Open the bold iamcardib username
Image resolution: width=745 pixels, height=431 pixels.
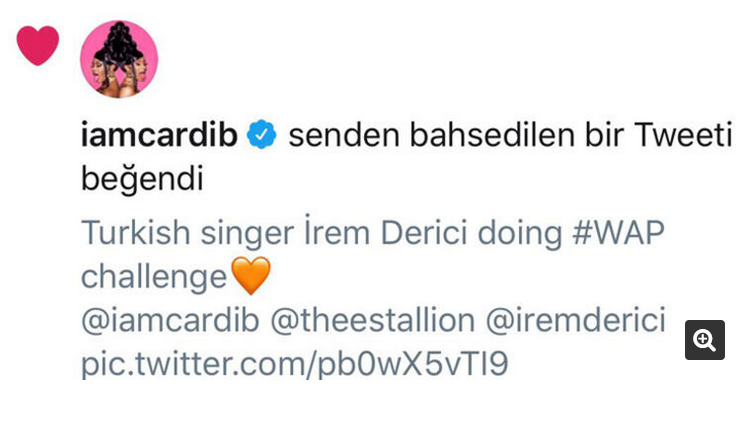click(158, 137)
